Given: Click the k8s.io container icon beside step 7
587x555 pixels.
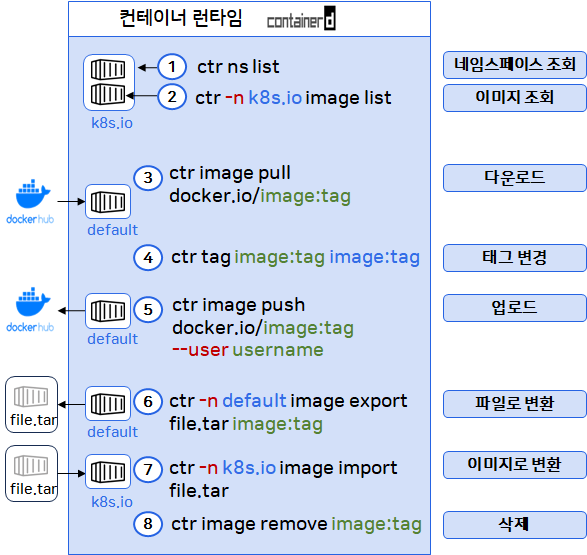Looking at the screenshot, I should coord(108,472).
